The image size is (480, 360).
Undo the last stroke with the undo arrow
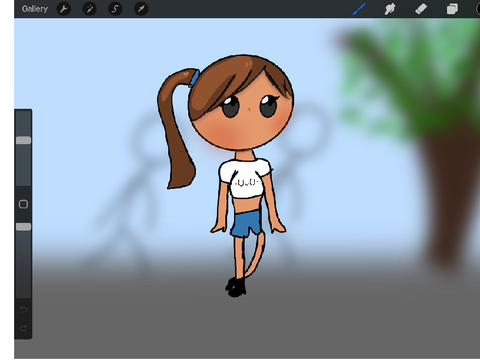[23, 310]
